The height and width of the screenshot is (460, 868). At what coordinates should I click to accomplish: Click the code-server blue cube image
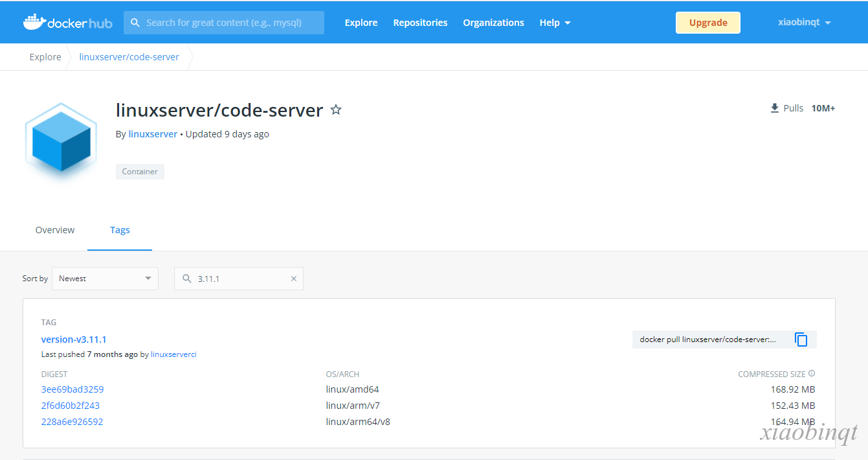pyautogui.click(x=61, y=142)
